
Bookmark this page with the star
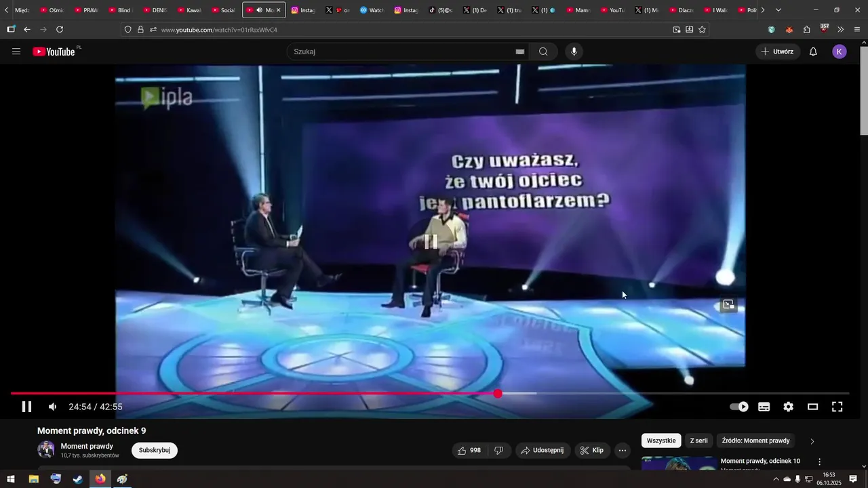pos(702,29)
